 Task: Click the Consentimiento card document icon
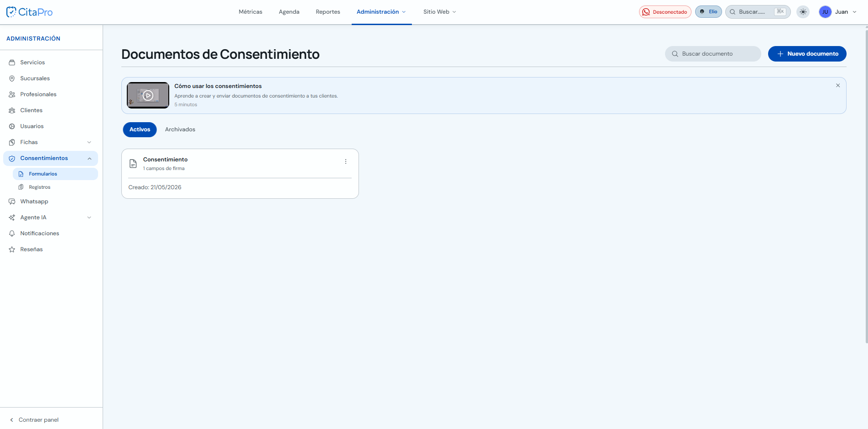[x=133, y=164]
